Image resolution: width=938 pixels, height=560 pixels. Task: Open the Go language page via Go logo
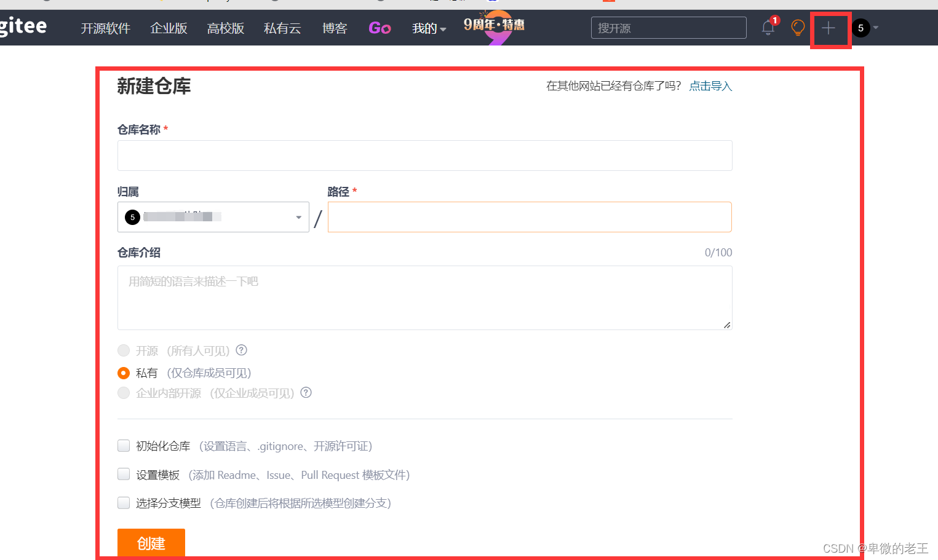click(x=380, y=28)
